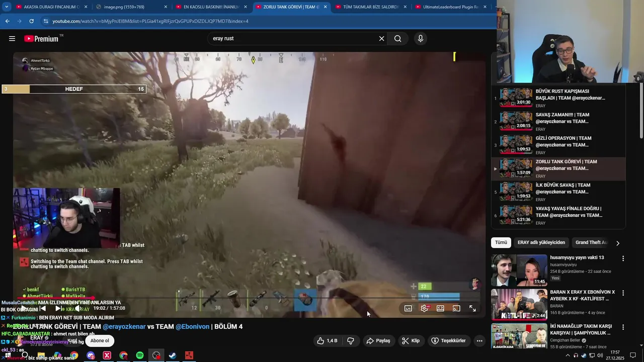Screen dimensions: 644x362
Task: Open system volume tray icon
Action: (600, 355)
